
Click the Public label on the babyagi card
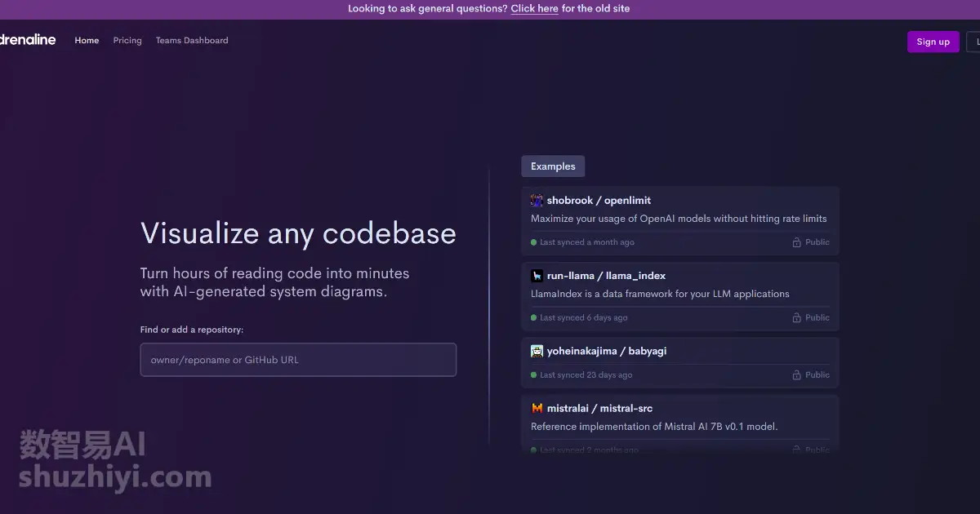(x=817, y=374)
